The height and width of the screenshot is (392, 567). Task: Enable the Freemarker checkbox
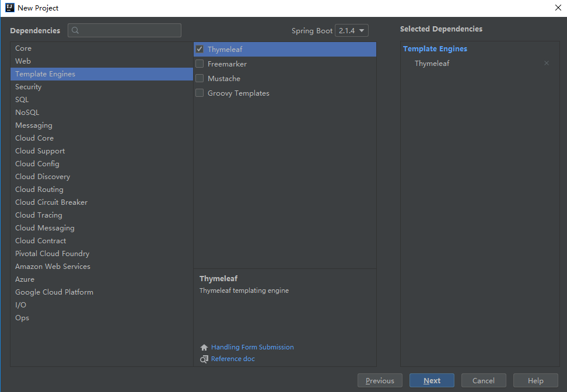tap(199, 64)
